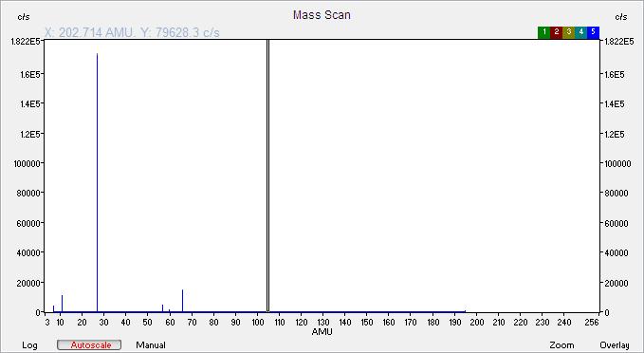Toggle the Autoscale button
The height and width of the screenshot is (353, 644).
[89, 344]
